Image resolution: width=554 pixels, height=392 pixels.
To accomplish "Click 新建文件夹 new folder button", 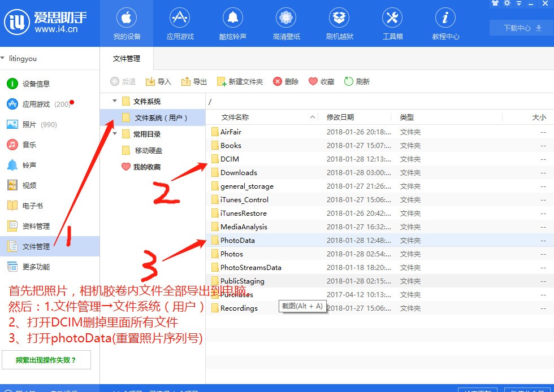I will (x=240, y=81).
